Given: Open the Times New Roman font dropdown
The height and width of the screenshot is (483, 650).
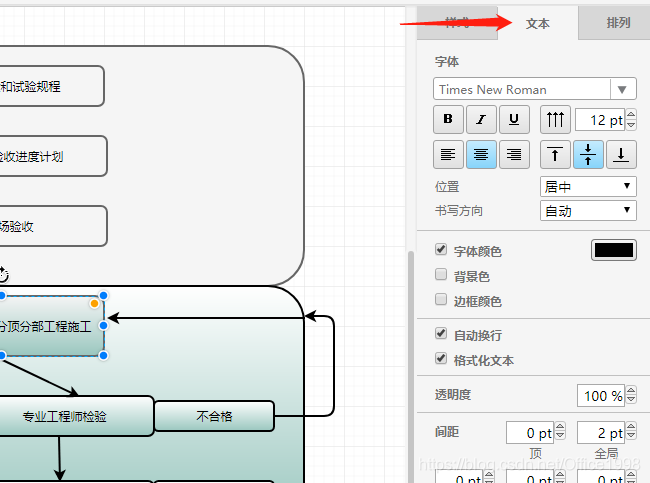Looking at the screenshot, I should click(x=535, y=89).
